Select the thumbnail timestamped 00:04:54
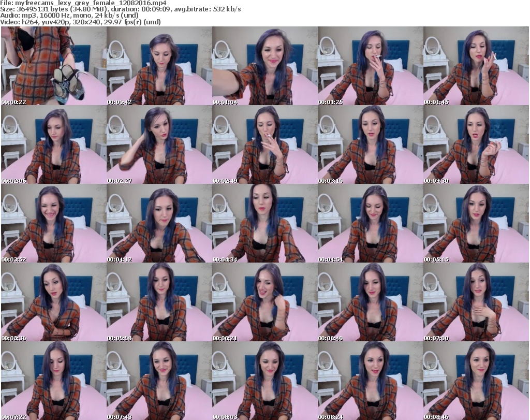 (x=371, y=224)
